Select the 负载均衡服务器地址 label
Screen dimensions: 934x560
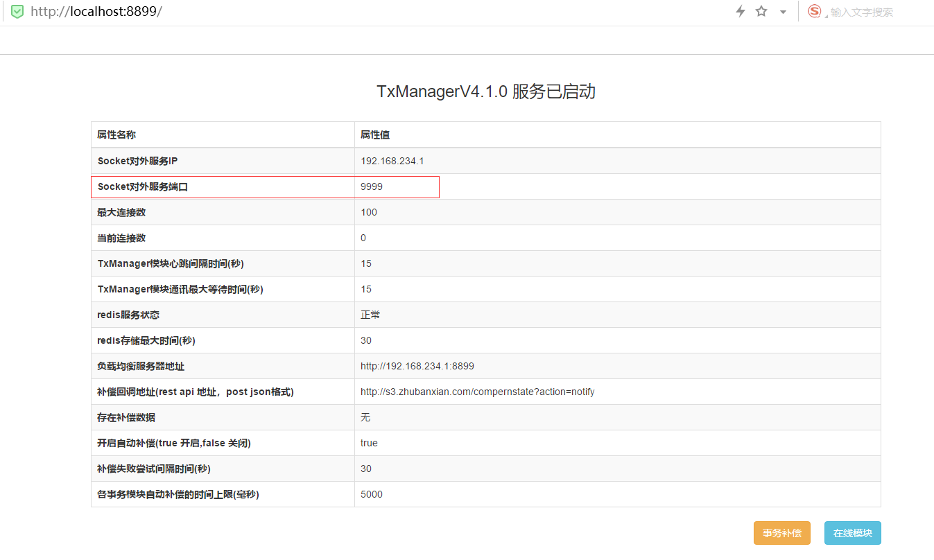pos(141,366)
